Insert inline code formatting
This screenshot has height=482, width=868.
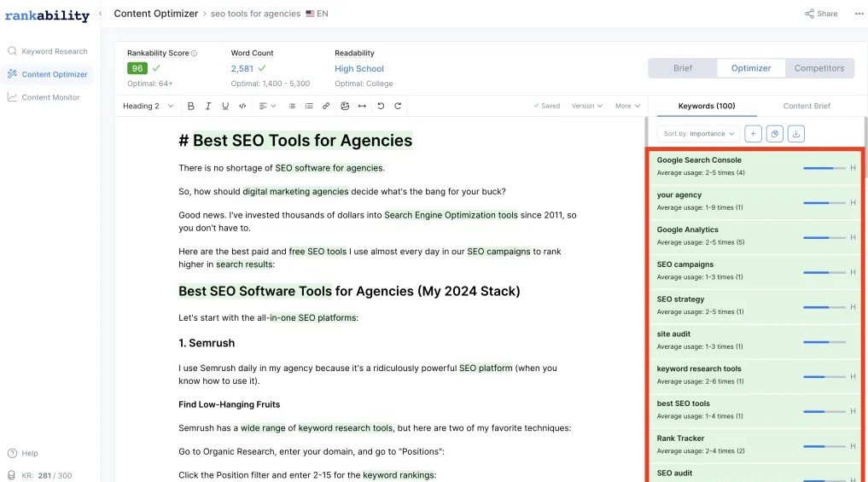tap(242, 106)
